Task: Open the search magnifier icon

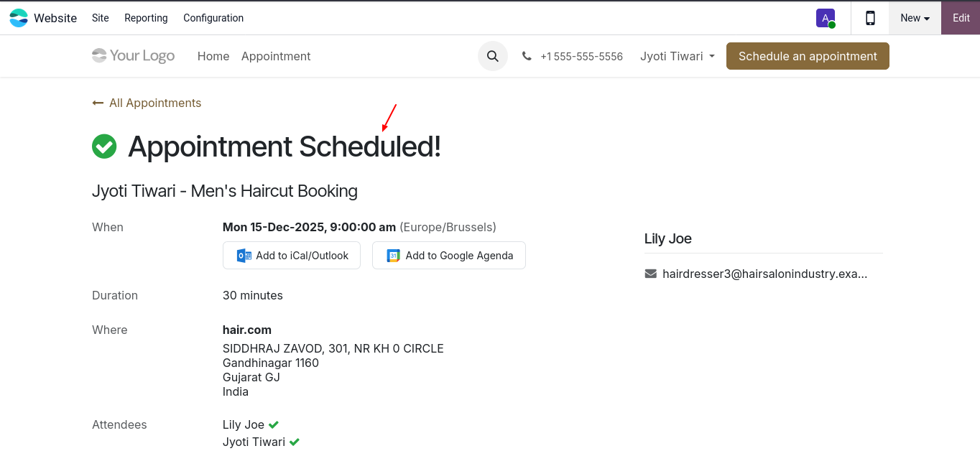Action: tap(492, 56)
